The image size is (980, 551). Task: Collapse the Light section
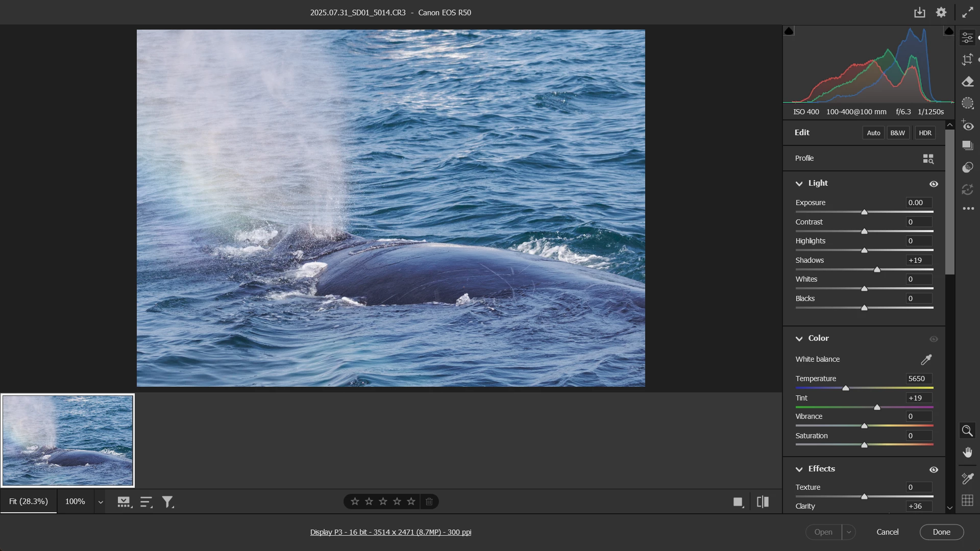click(x=799, y=184)
